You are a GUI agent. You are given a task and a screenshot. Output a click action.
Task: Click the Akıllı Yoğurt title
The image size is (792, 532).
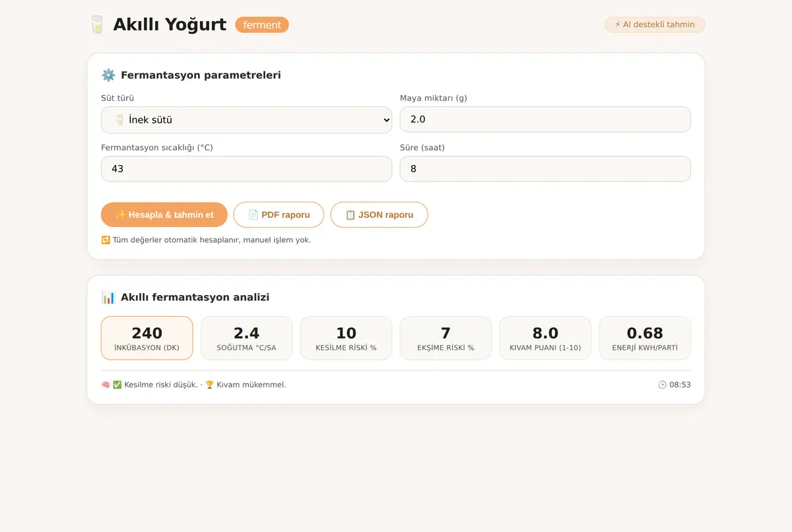(170, 25)
